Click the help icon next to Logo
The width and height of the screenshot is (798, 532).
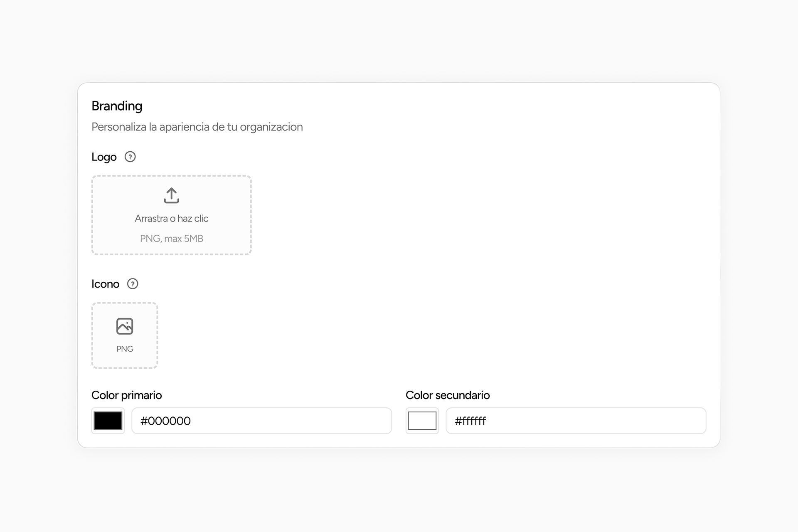point(130,157)
